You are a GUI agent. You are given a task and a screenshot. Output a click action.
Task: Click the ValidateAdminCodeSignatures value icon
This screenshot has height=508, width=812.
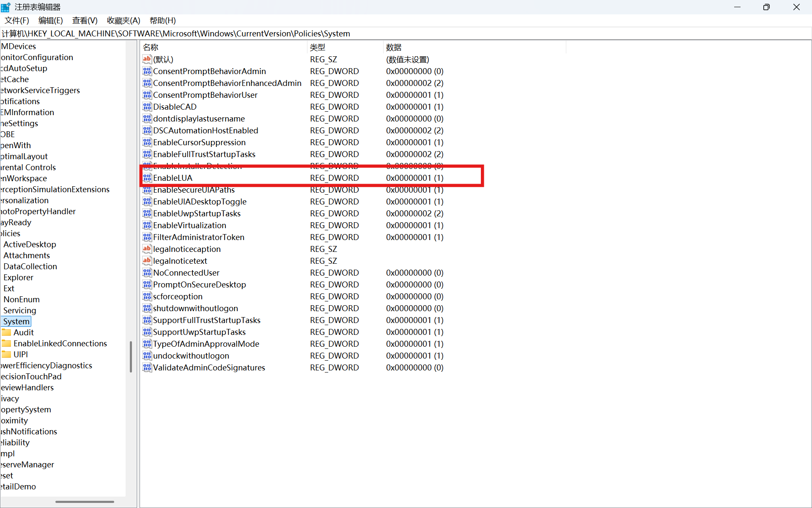pyautogui.click(x=147, y=367)
